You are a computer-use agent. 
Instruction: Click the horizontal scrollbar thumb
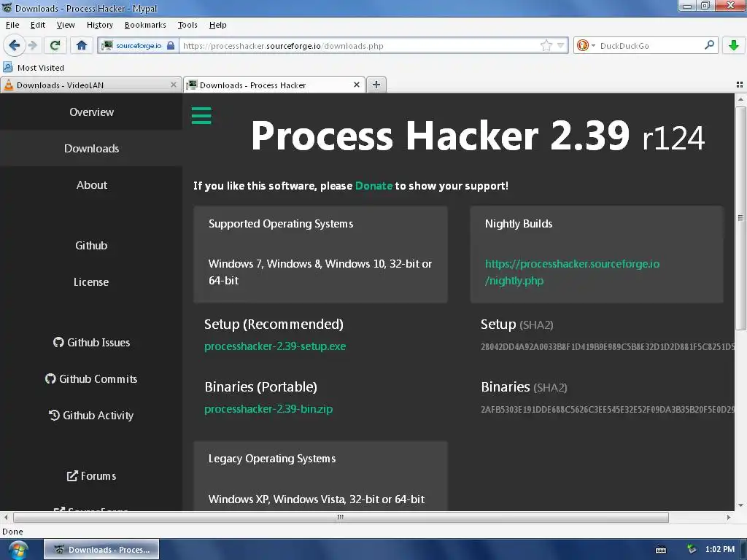[341, 517]
